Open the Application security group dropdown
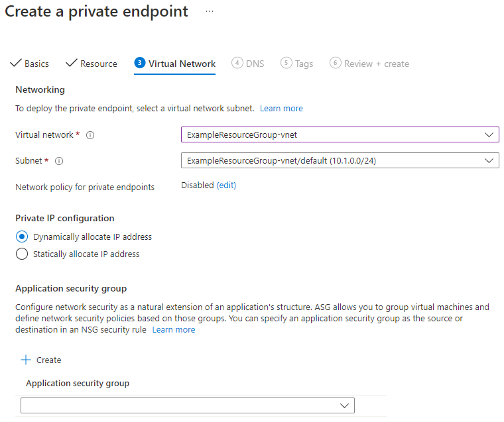504x422 pixels. (x=188, y=405)
